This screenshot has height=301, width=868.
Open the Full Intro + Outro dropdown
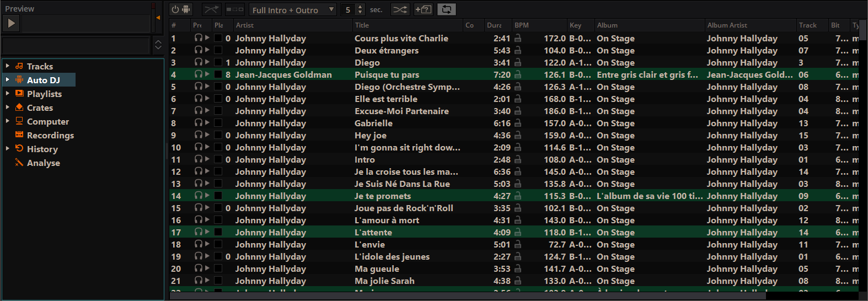[x=292, y=10]
